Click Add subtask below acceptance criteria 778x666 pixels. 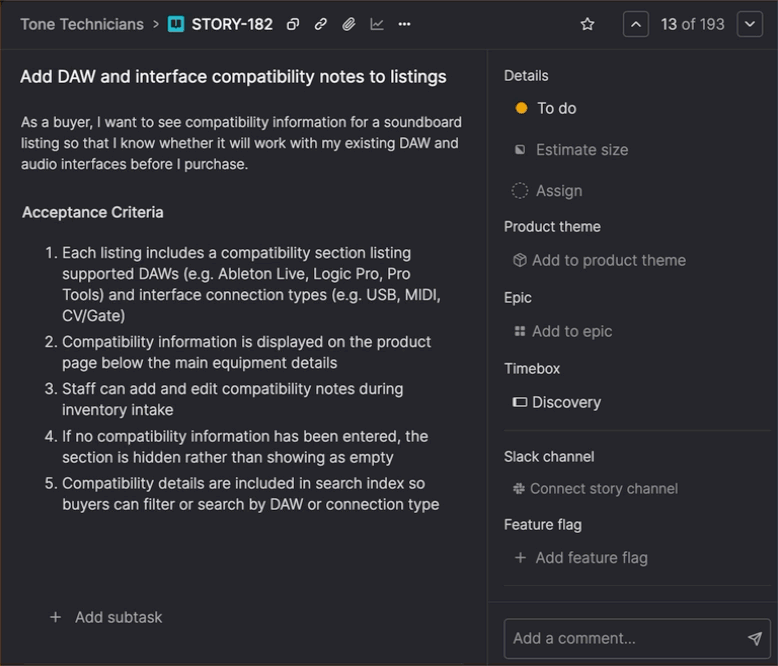pyautogui.click(x=106, y=617)
